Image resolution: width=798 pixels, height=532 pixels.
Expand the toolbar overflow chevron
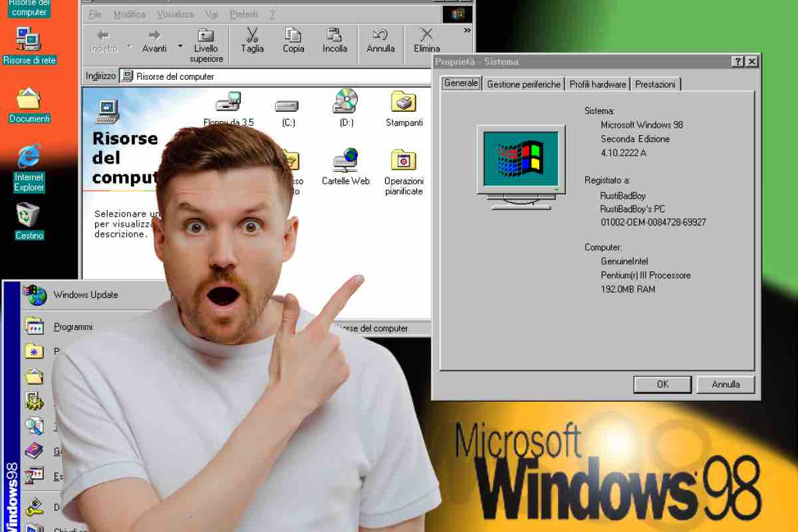[467, 31]
